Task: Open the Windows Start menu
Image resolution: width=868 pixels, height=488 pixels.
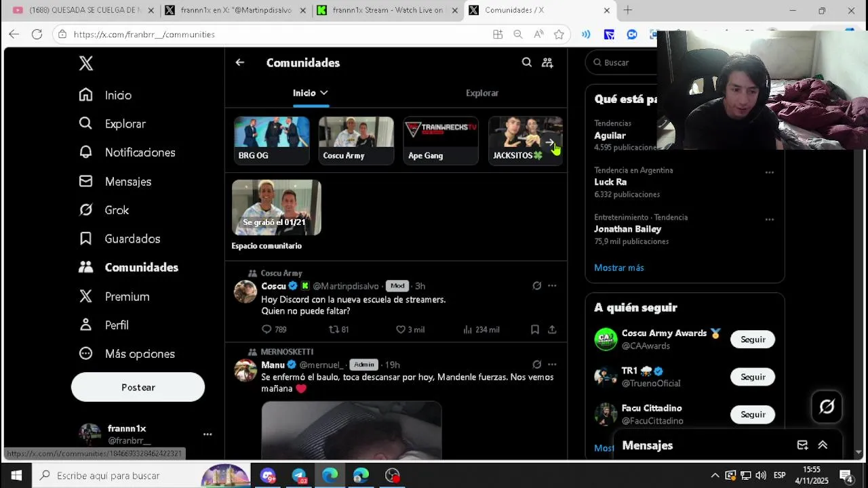Action: pos(16,476)
